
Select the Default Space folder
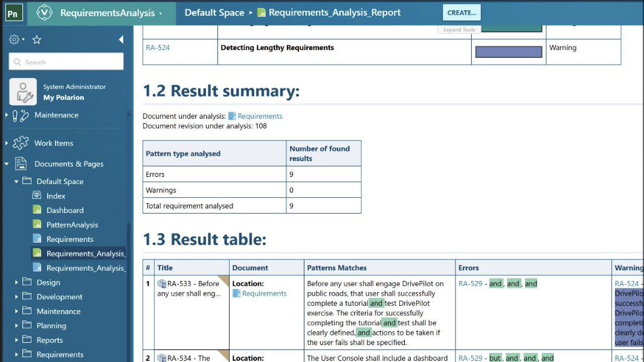[60, 181]
